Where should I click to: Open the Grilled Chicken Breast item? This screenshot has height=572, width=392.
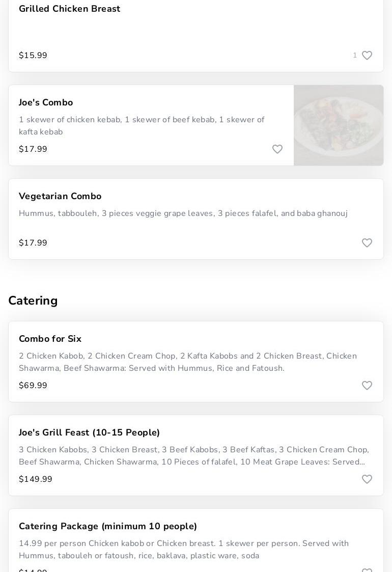[70, 9]
